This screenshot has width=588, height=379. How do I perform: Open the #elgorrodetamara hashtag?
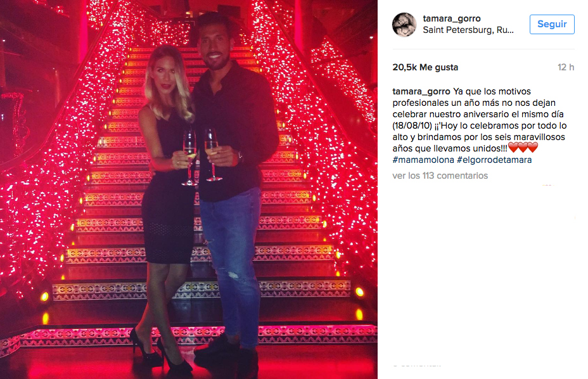point(494,160)
